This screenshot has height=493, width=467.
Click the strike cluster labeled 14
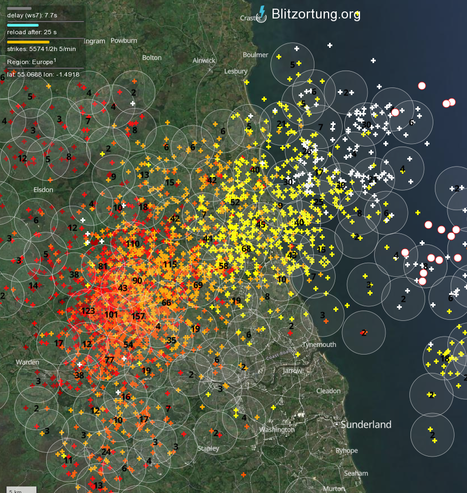(x=33, y=286)
